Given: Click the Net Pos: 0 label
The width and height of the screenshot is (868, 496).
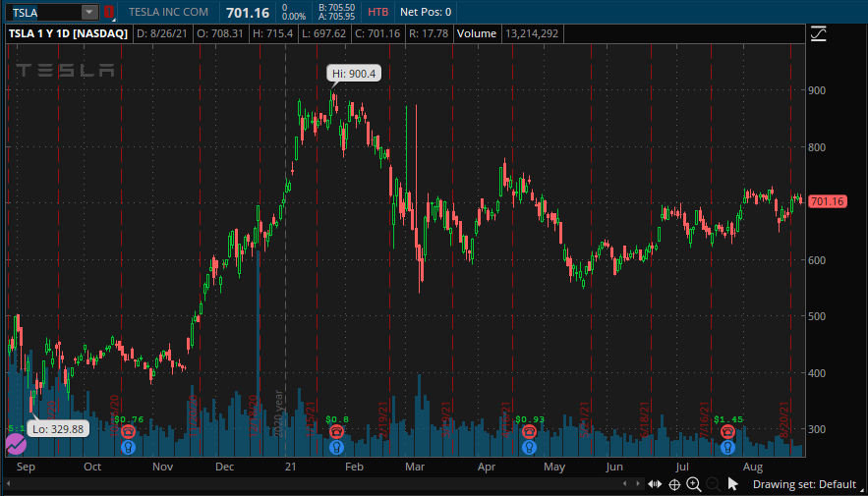Looking at the screenshot, I should 426,12.
